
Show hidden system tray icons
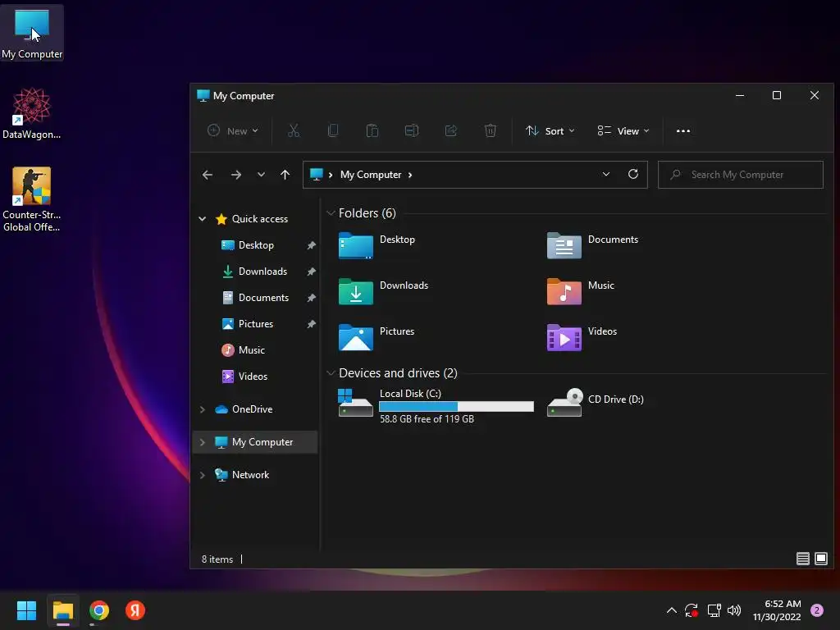pyautogui.click(x=671, y=610)
